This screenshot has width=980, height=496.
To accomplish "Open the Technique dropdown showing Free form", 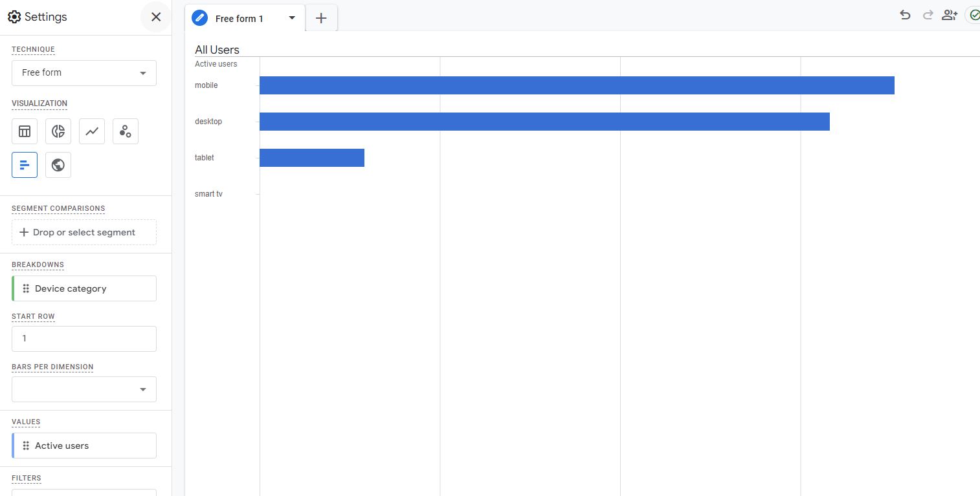I will pyautogui.click(x=84, y=72).
